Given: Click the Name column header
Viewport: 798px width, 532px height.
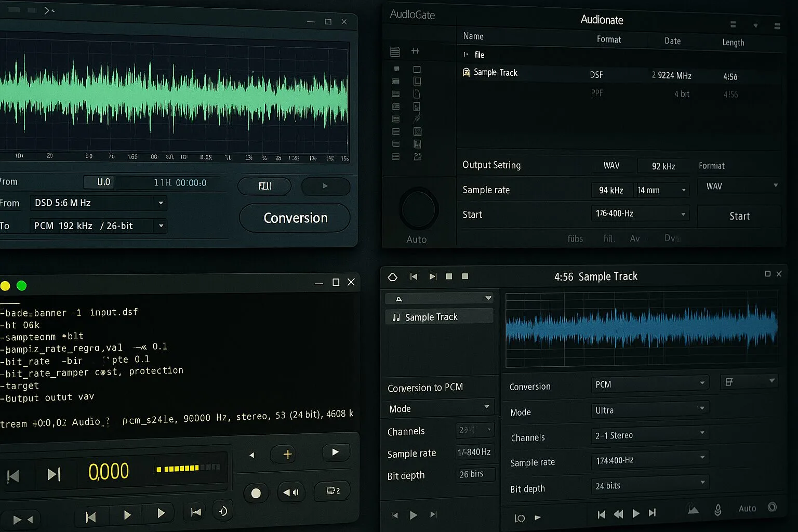Looking at the screenshot, I should (x=473, y=36).
